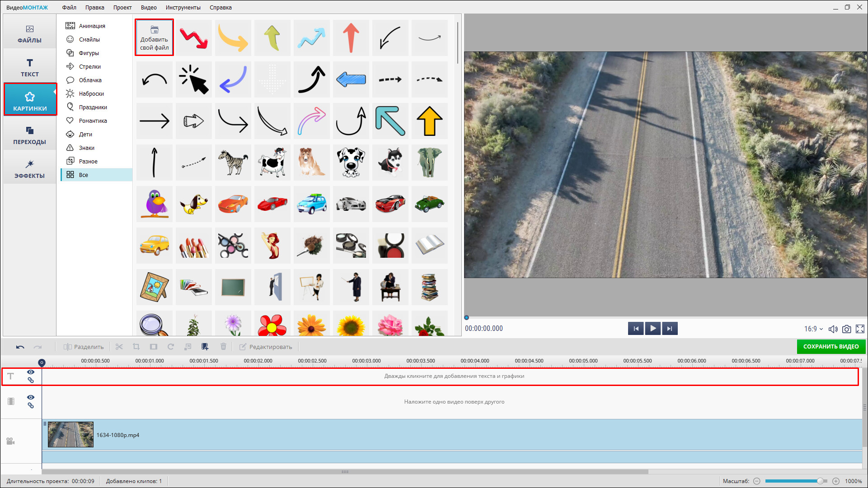
Task: Click Добавить свой файл button
Action: pyautogui.click(x=154, y=37)
